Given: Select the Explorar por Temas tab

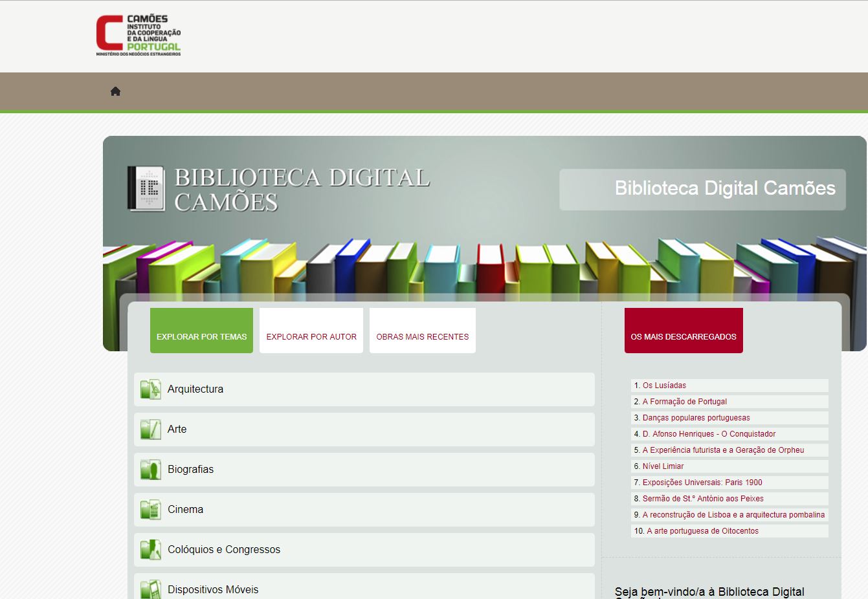Looking at the screenshot, I should pyautogui.click(x=201, y=331).
